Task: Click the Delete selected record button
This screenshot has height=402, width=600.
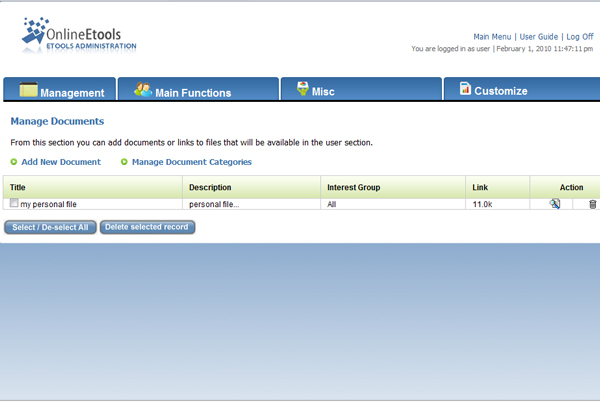Action: 147,227
